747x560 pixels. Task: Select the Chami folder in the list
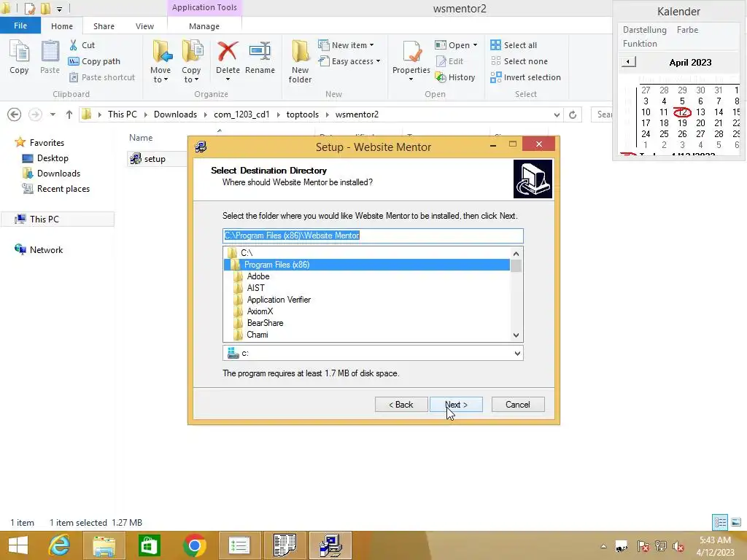(x=252, y=334)
